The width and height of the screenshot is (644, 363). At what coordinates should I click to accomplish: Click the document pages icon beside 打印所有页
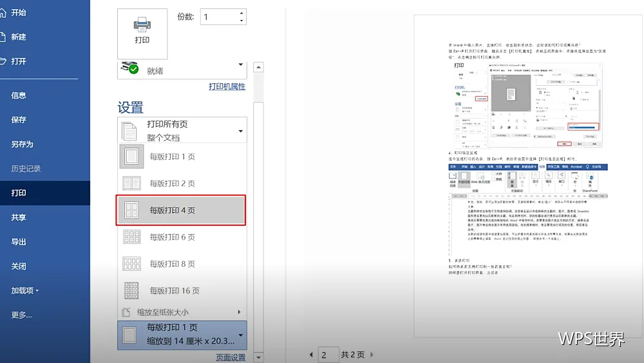pos(129,131)
